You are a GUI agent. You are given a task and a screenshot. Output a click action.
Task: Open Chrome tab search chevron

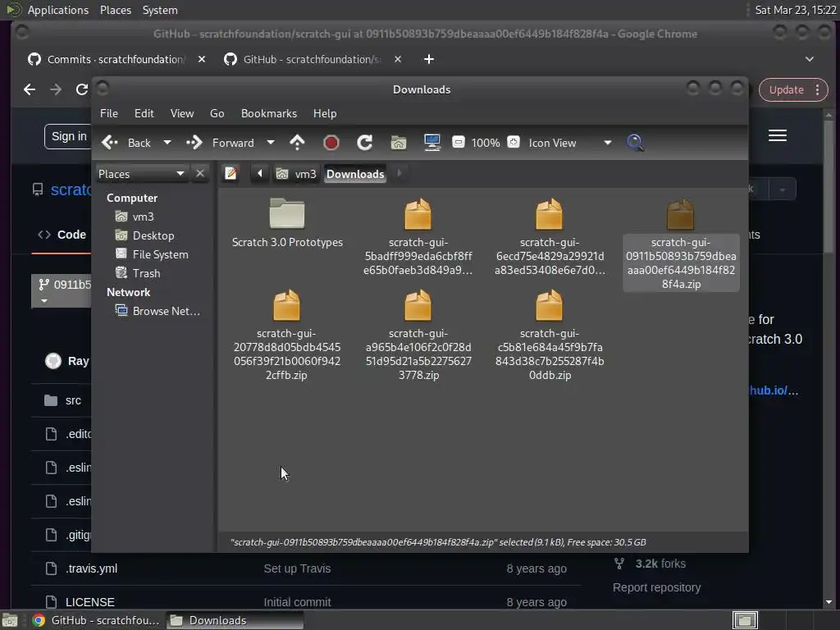click(810, 59)
